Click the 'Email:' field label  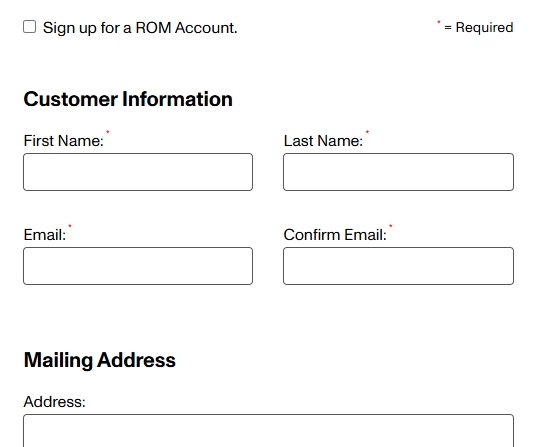click(45, 235)
